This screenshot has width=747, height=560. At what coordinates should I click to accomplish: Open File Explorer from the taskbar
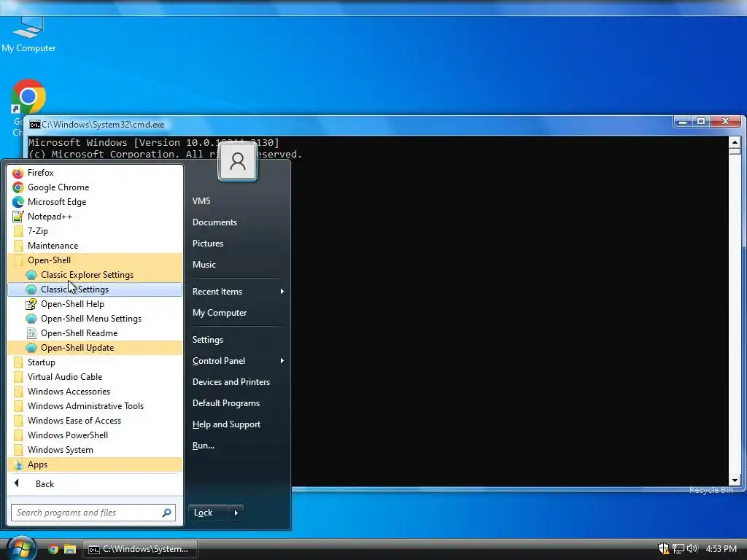click(x=70, y=549)
